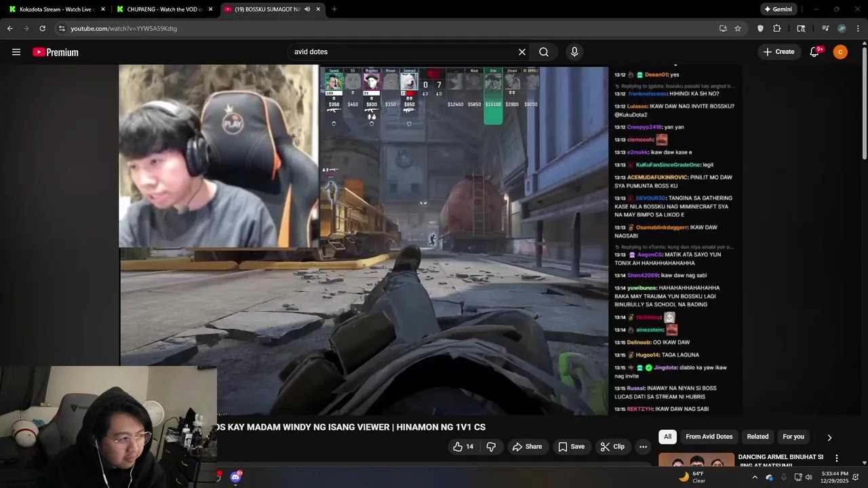Save the video to a playlist

571,447
